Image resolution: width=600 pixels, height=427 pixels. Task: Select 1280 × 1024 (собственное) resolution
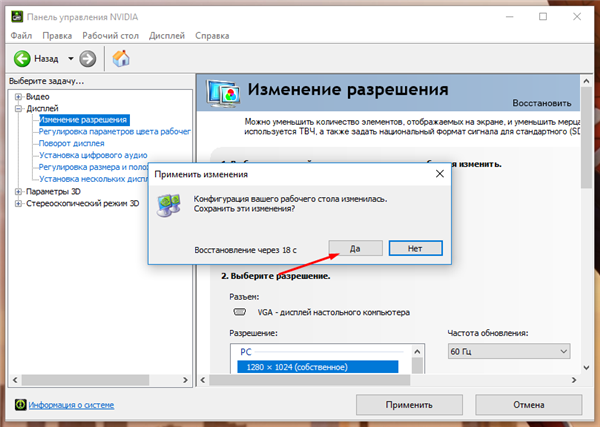(318, 367)
